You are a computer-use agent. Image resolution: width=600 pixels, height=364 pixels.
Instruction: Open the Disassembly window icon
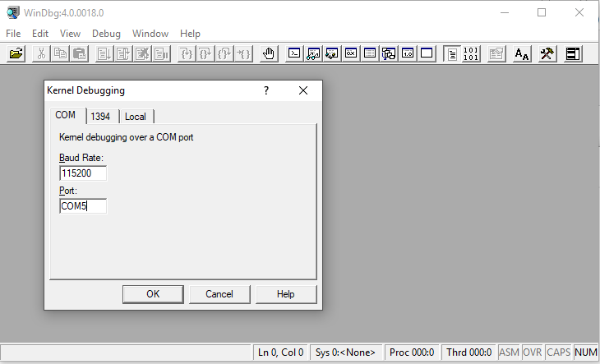tap(408, 53)
